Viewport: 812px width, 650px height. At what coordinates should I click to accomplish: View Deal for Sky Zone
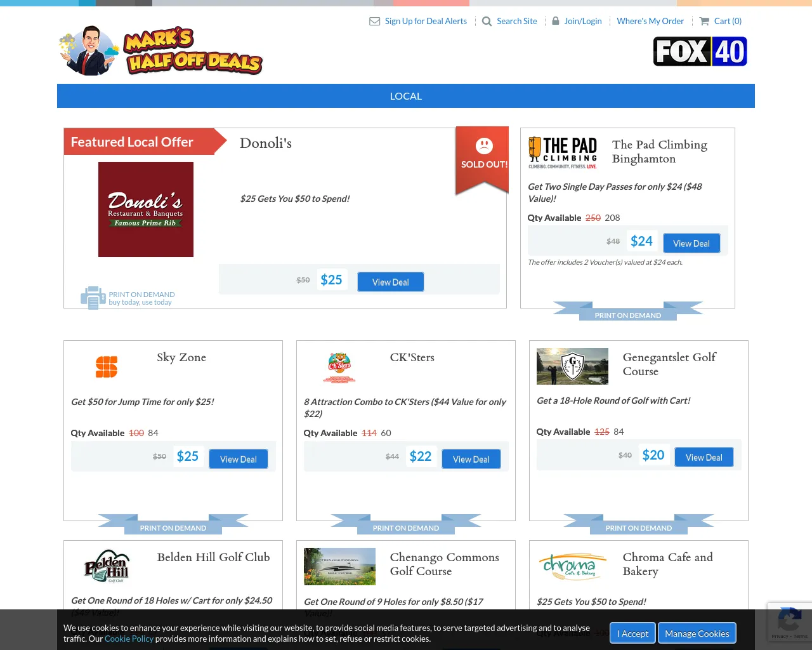coord(239,459)
